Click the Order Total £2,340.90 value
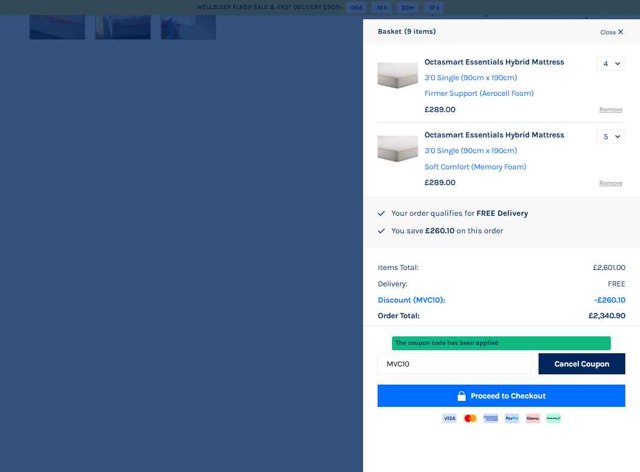Viewport: 640px width, 472px height. coord(607,316)
